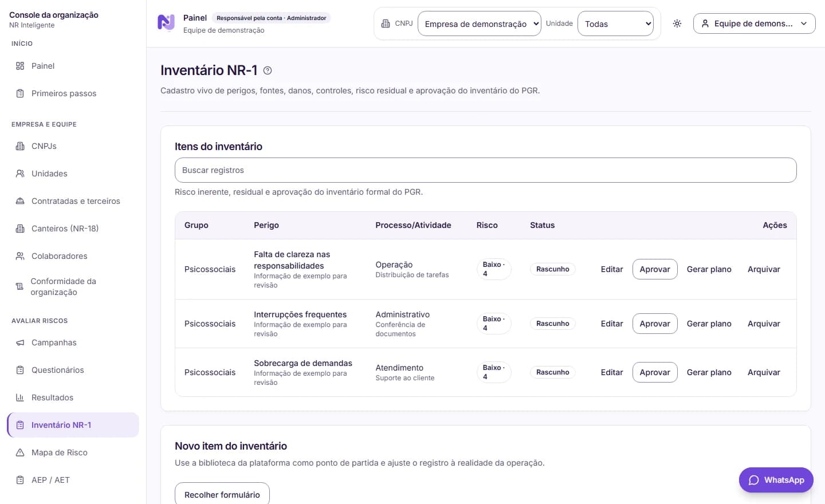
Task: Open the Unidade Todas dropdown
Action: [615, 23]
